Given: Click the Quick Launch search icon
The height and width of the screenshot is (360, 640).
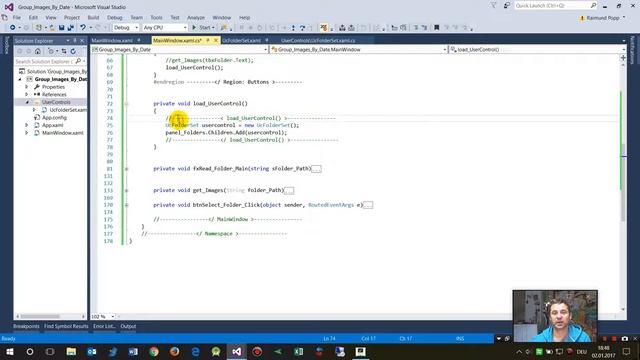Looking at the screenshot, I should coord(593,5).
